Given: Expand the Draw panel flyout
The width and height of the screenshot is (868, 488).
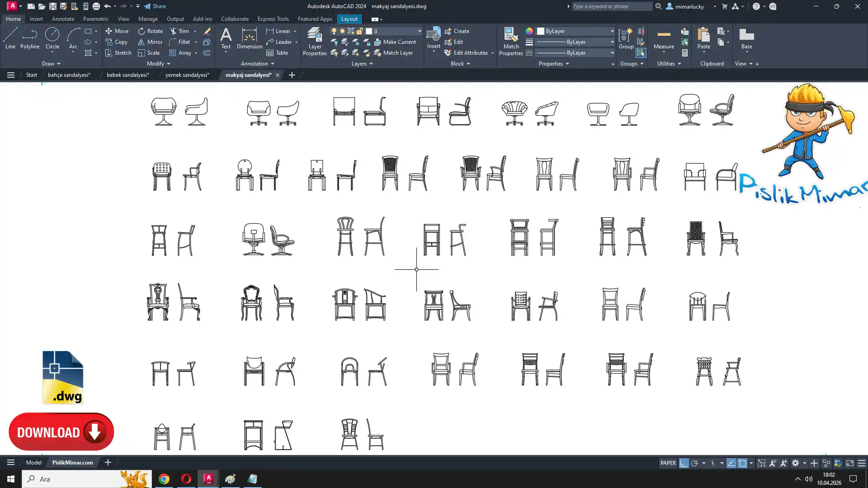Looking at the screenshot, I should [x=51, y=64].
